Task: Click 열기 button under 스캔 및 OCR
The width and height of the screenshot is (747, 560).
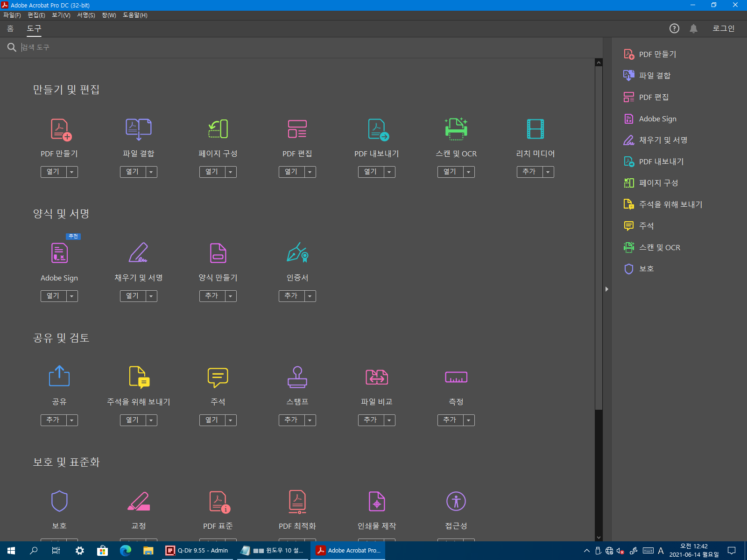Action: (450, 172)
